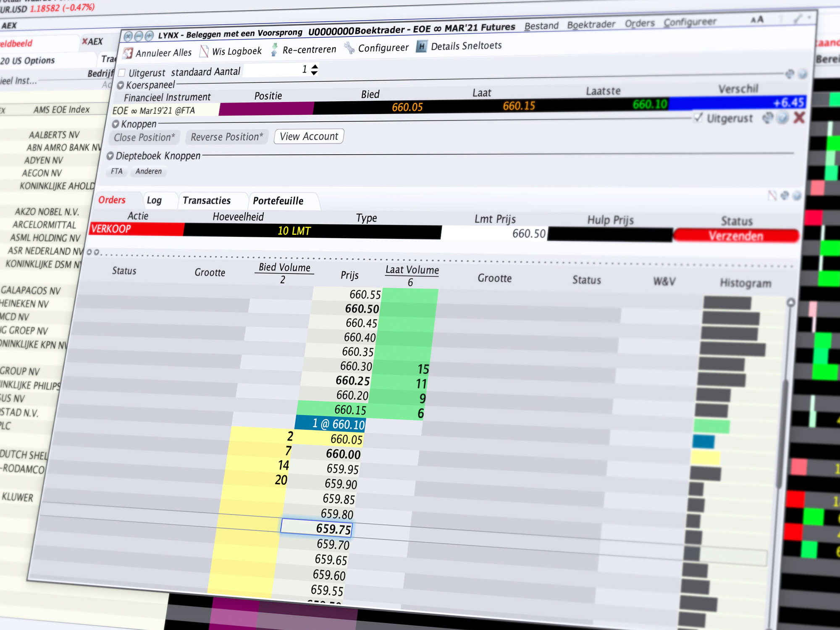Click the round blue icon on the Koerspaneel row
Image resolution: width=840 pixels, height=630 pixels.
click(x=803, y=74)
